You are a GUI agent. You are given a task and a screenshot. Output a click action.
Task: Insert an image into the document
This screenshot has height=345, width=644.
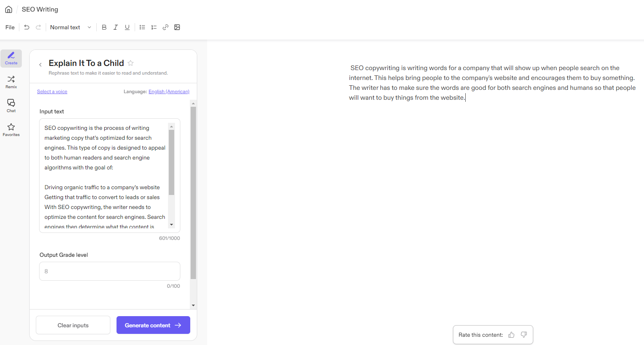coord(177,27)
